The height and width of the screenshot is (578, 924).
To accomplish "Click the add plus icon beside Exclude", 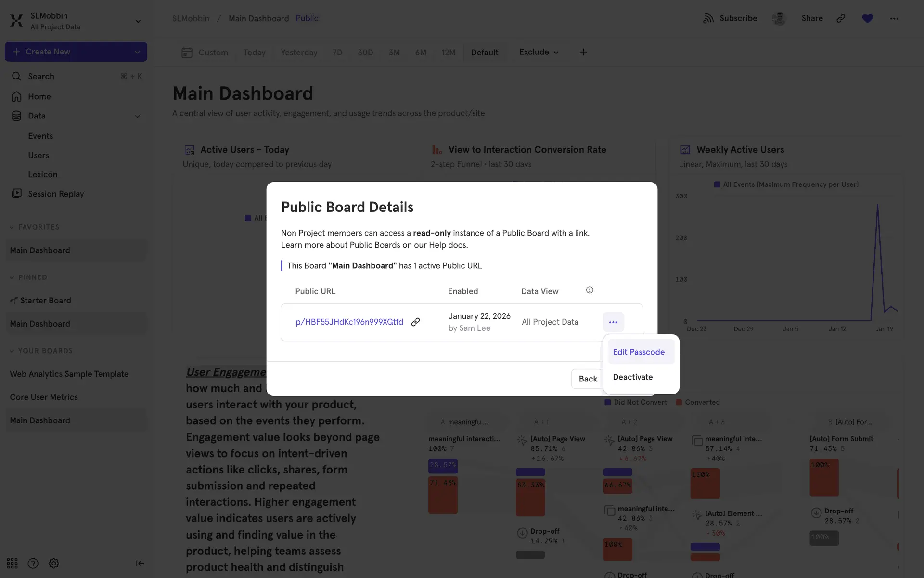I will click(x=583, y=52).
